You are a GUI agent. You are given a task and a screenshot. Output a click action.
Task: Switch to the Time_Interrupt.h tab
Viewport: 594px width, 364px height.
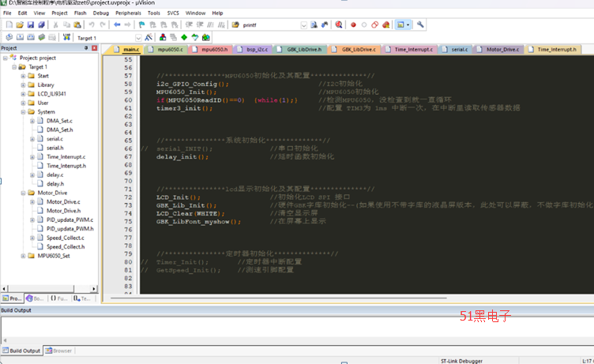(x=553, y=50)
